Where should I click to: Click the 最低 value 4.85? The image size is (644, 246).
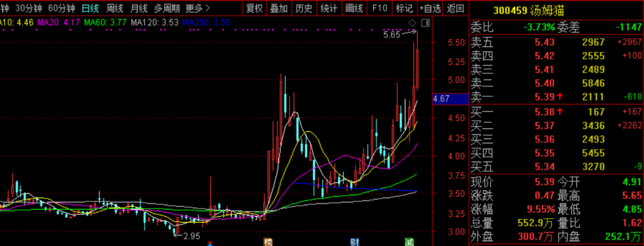[x=631, y=210]
